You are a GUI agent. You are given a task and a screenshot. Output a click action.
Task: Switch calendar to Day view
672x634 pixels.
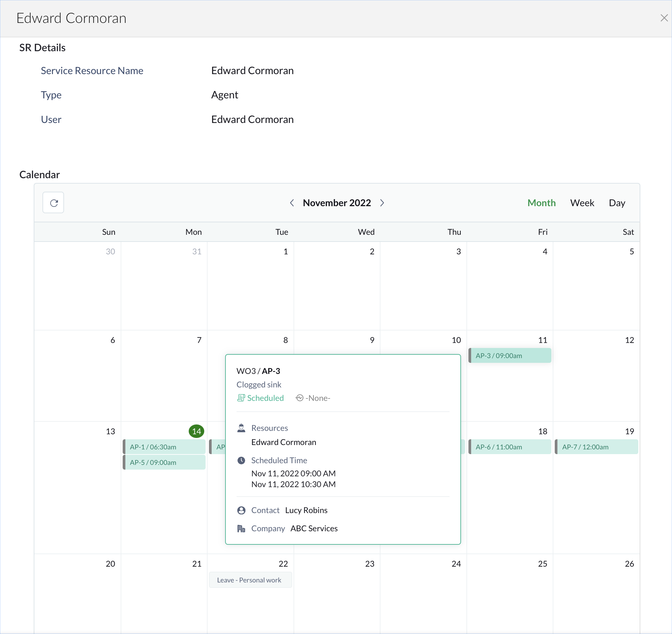(x=617, y=203)
